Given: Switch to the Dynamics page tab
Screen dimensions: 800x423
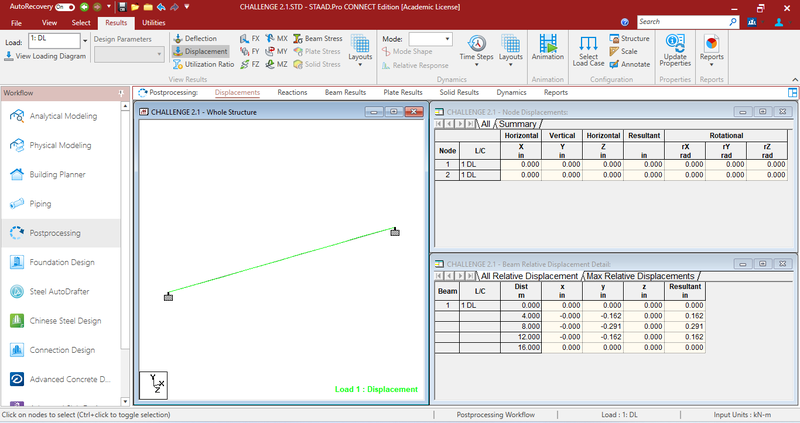Looking at the screenshot, I should click(x=511, y=92).
